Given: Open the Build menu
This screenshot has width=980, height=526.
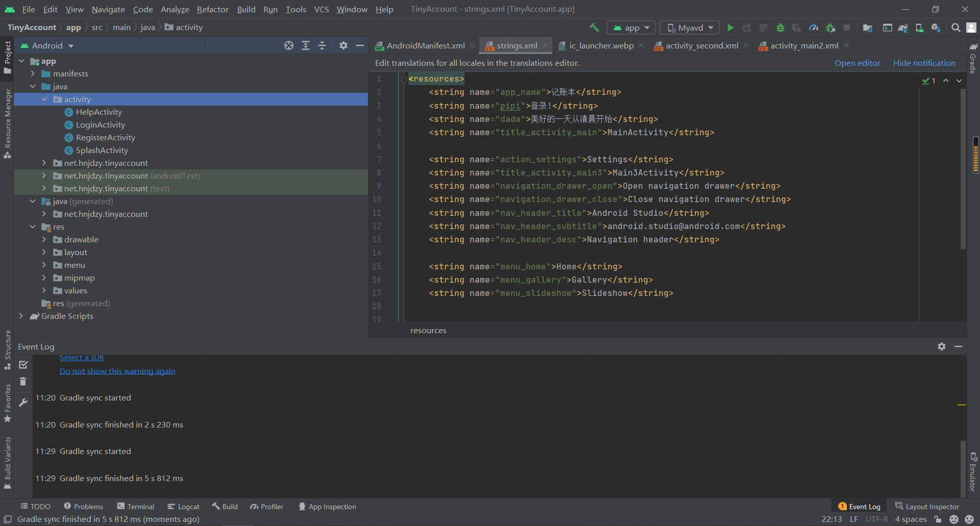Looking at the screenshot, I should [246, 9].
